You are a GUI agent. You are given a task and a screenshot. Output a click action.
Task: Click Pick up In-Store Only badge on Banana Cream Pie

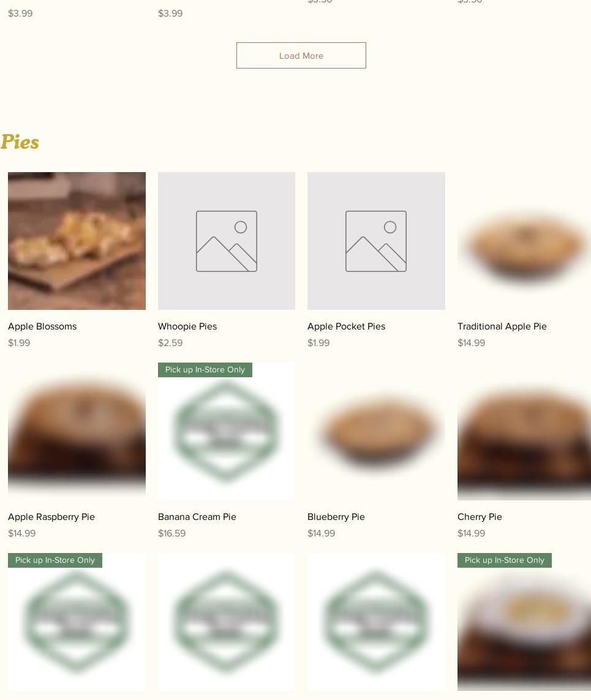205,370
